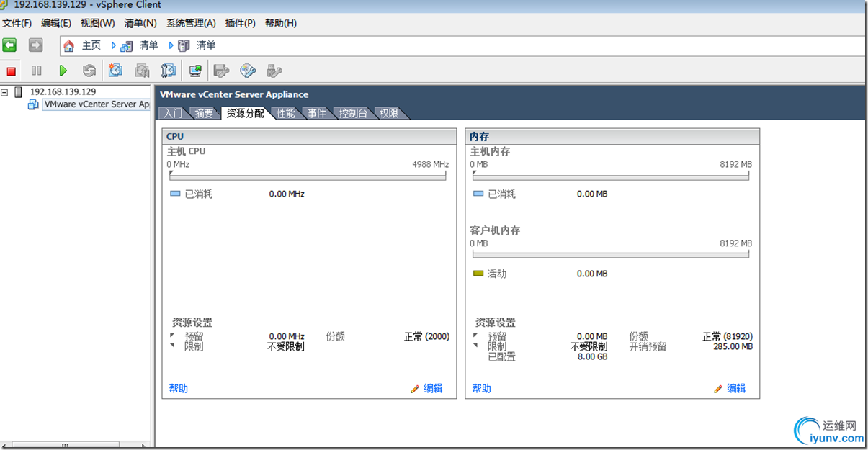Edit memory resource settings via 编辑 link

click(x=736, y=388)
